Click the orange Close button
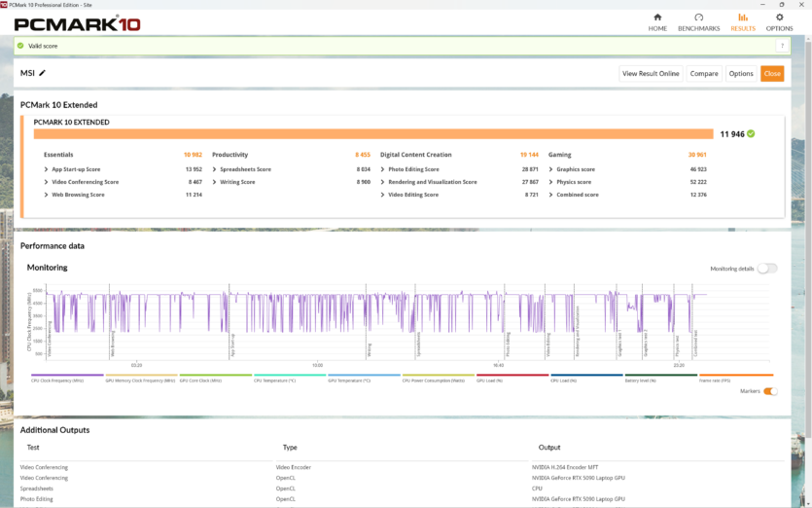This screenshot has height=508, width=812. click(772, 74)
